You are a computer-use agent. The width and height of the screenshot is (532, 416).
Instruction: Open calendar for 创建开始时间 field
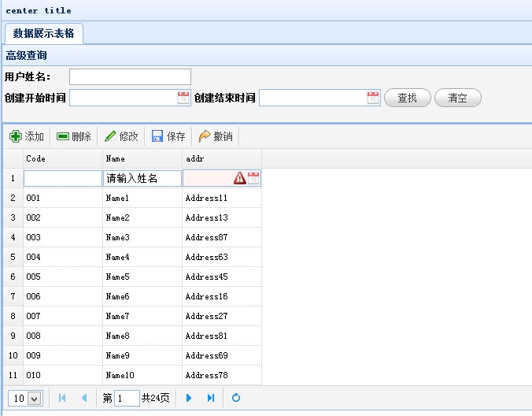(x=183, y=98)
